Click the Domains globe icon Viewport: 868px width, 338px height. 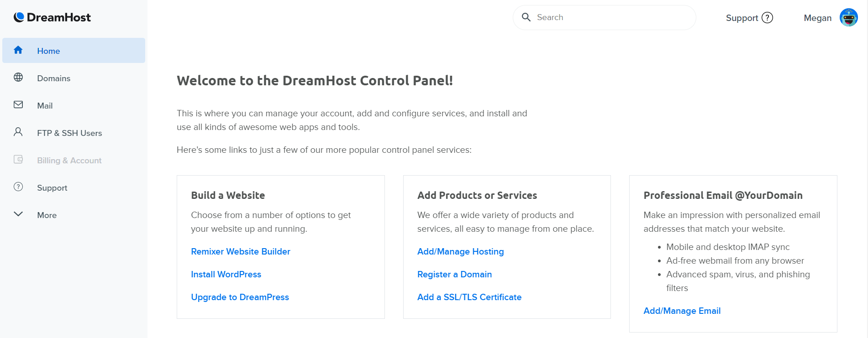18,78
